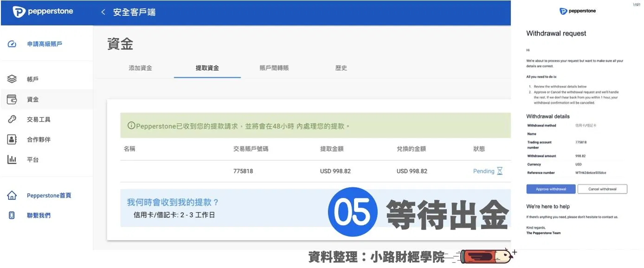The height and width of the screenshot is (268, 644).
Task: Switch to the 添加資金 tab
Action: pyautogui.click(x=140, y=68)
